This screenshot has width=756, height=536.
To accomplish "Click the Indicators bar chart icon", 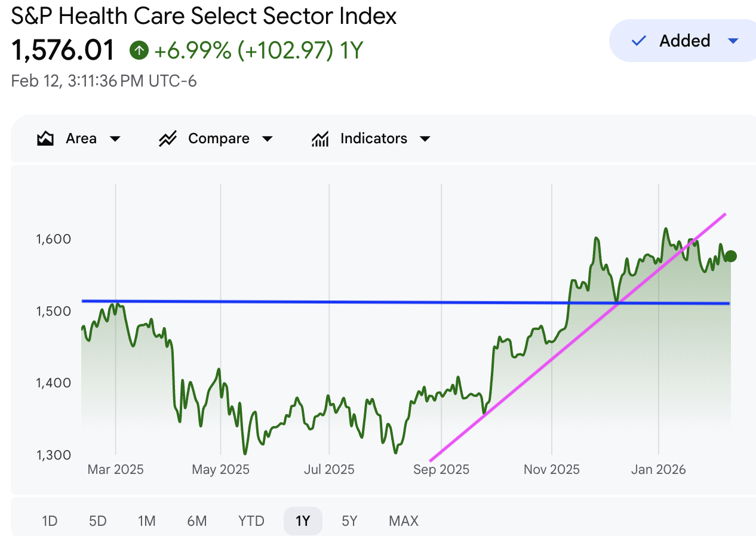I will pyautogui.click(x=321, y=139).
